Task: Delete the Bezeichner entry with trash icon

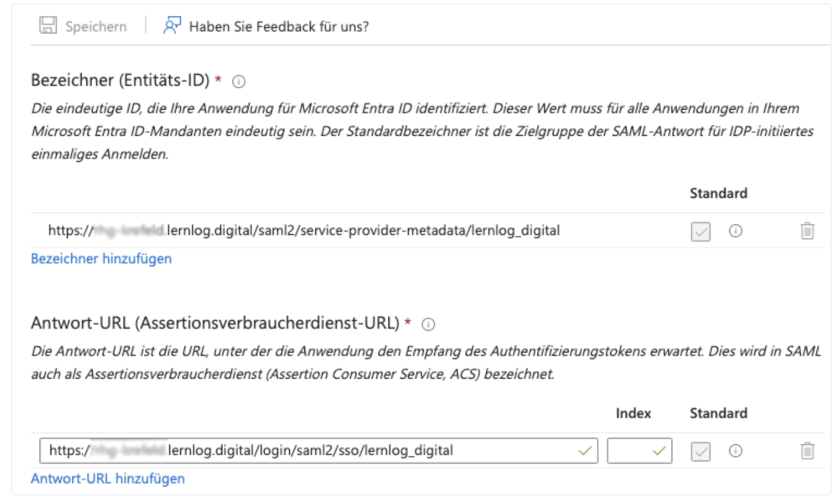Action: point(807,231)
